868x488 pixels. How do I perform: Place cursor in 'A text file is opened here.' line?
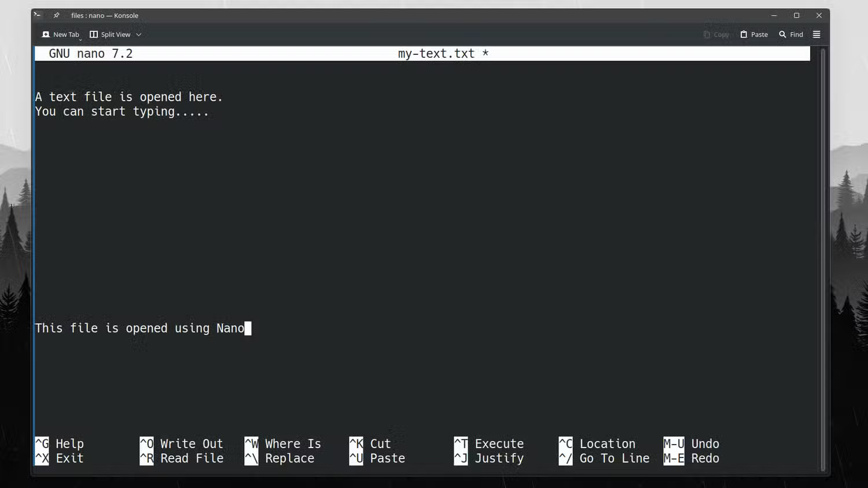[128, 97]
